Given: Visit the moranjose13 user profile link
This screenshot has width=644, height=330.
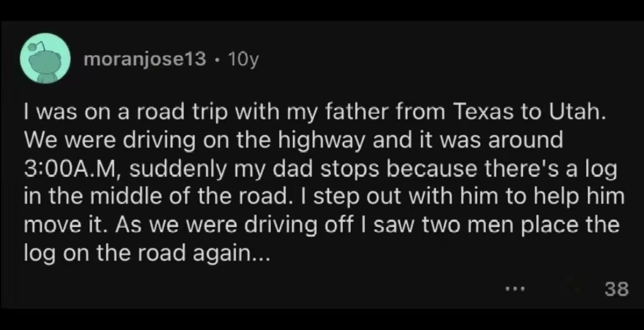Looking at the screenshot, I should pyautogui.click(x=145, y=60).
